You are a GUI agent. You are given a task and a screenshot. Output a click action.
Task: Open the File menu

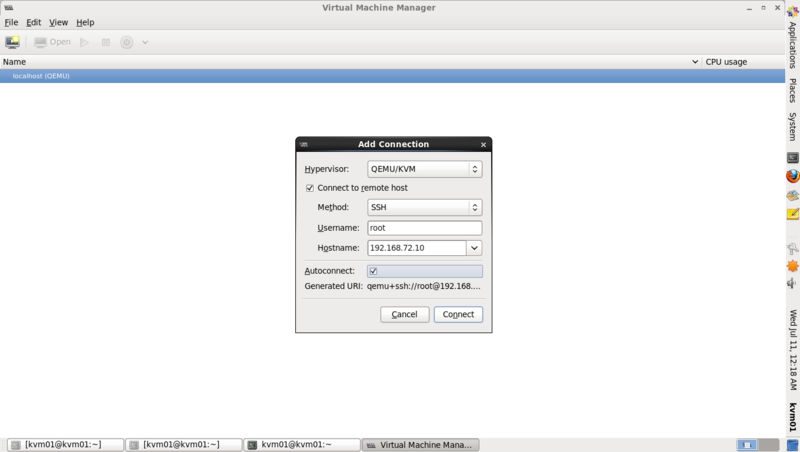click(11, 22)
